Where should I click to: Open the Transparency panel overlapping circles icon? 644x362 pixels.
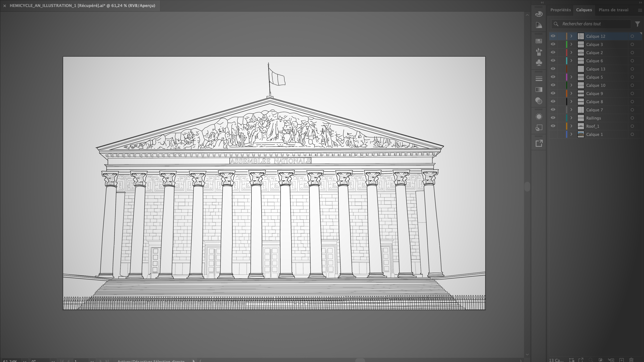pos(539,101)
